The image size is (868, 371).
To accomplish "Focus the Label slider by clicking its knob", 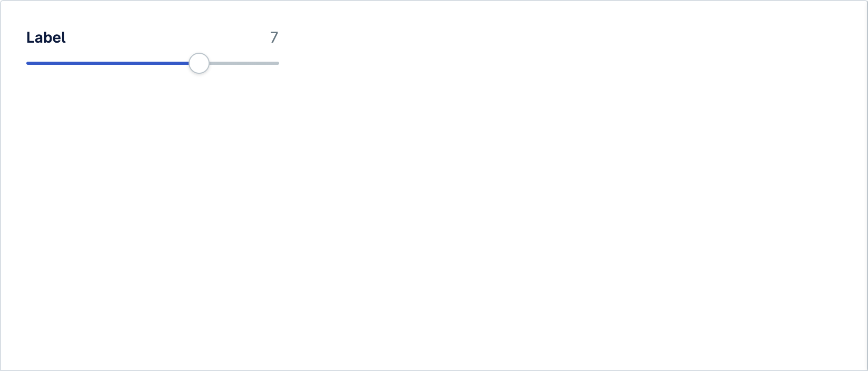I will [x=199, y=63].
